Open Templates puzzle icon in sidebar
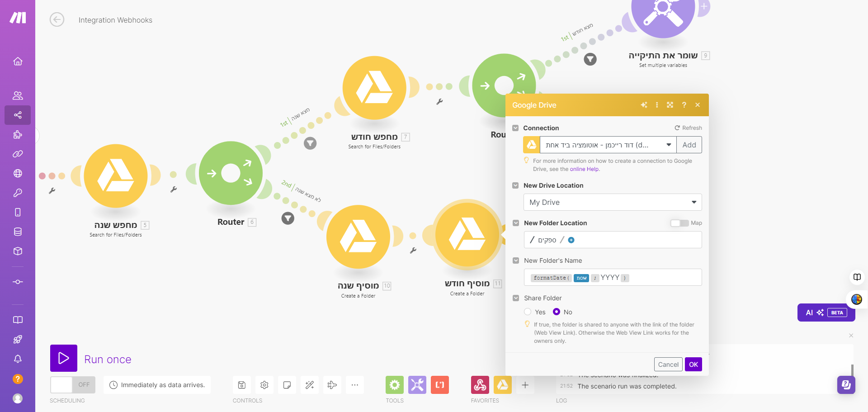The width and height of the screenshot is (868, 412). (18, 135)
